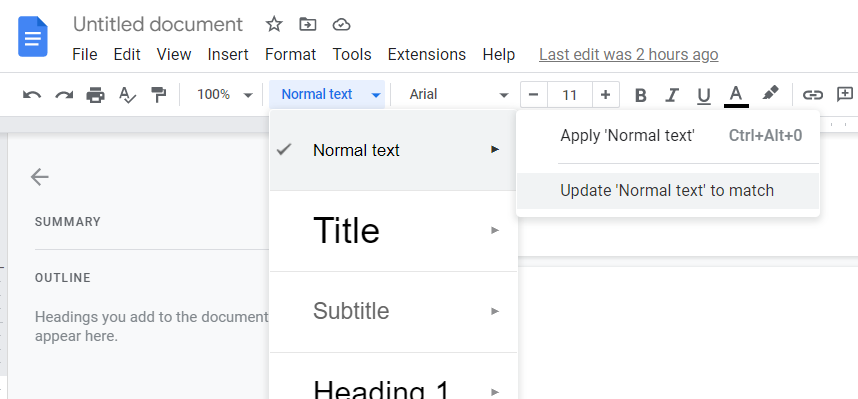Open the View menu
Screen dimensions: 858x399
(174, 55)
